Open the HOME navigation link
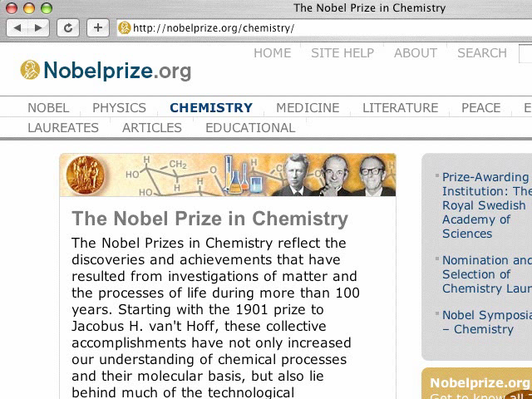 pyautogui.click(x=272, y=53)
